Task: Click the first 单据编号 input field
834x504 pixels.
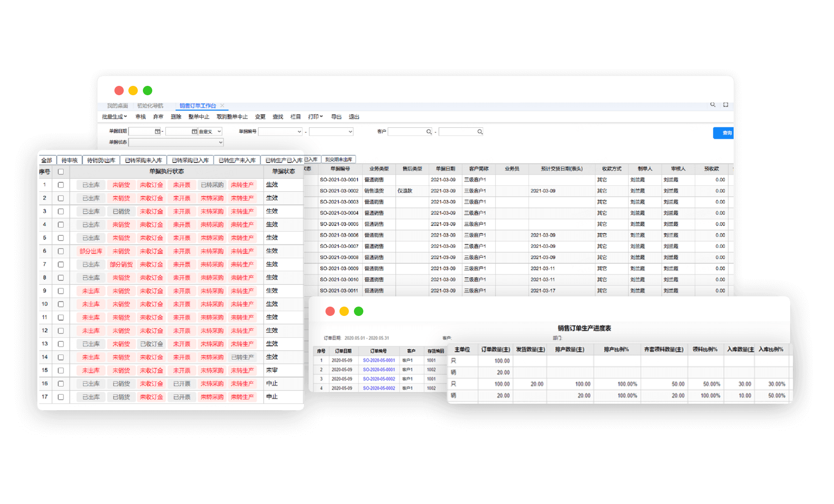Action: pyautogui.click(x=280, y=132)
